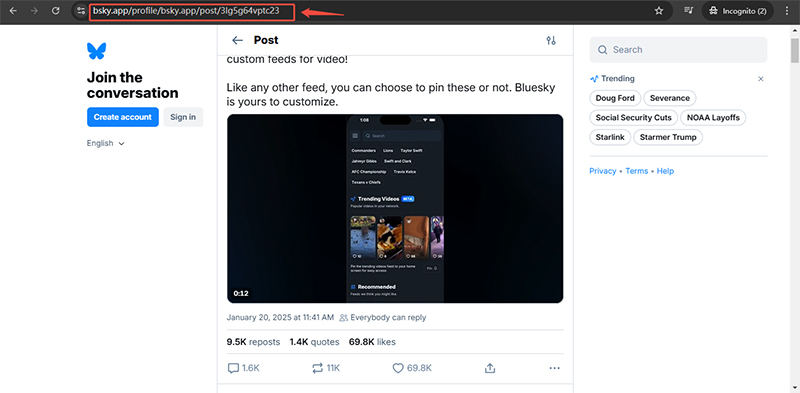Click the Search magnifier icon

click(603, 50)
